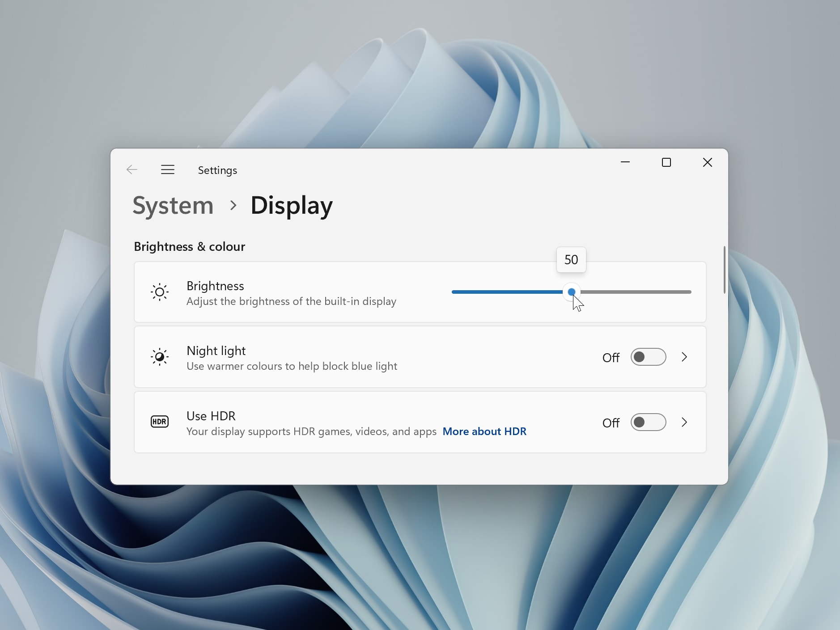Turn on the Night light switch

click(x=648, y=356)
